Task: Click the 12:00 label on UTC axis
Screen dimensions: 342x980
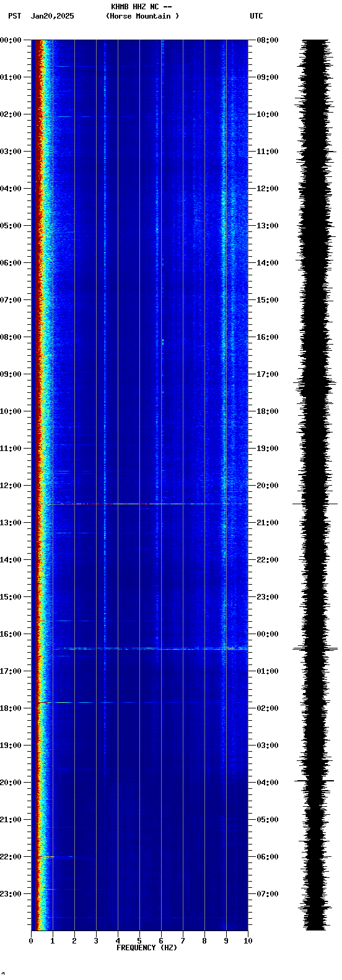Action: (268, 189)
